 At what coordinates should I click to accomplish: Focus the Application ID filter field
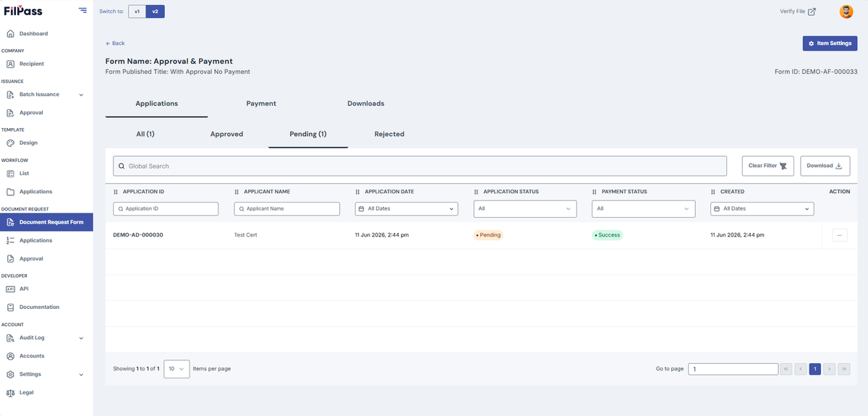(x=166, y=208)
